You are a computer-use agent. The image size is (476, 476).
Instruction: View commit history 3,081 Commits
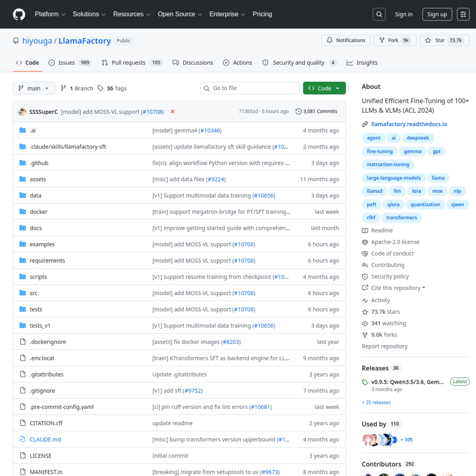point(317,111)
